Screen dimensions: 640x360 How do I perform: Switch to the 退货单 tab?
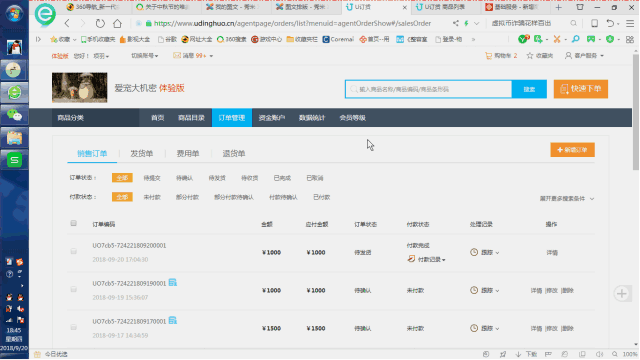[234, 153]
